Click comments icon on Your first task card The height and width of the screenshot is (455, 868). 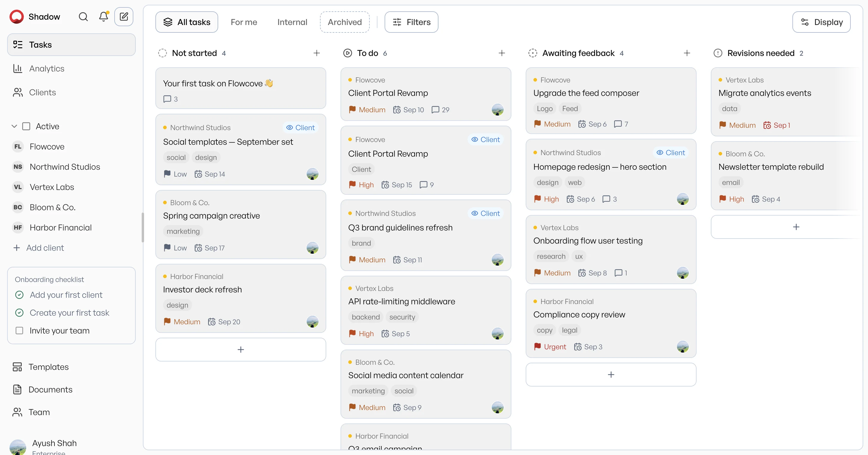167,99
